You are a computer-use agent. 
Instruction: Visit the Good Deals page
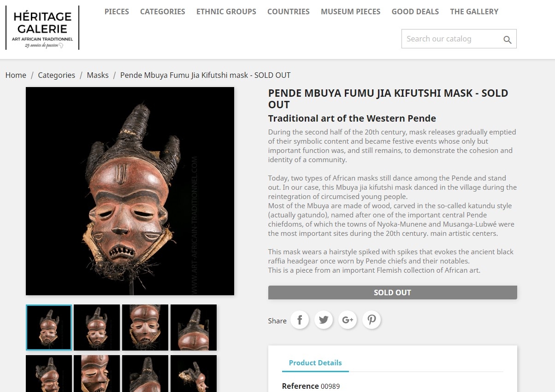pos(415,12)
